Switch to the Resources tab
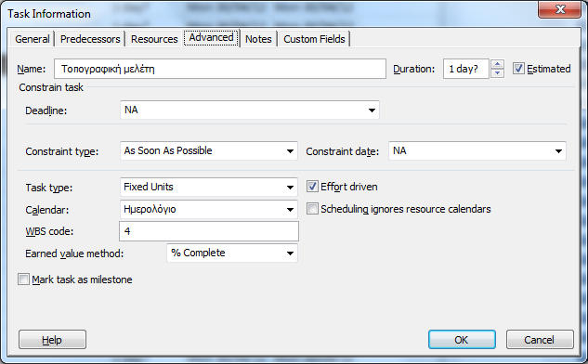Viewport: 588px width, 364px height. coord(154,39)
